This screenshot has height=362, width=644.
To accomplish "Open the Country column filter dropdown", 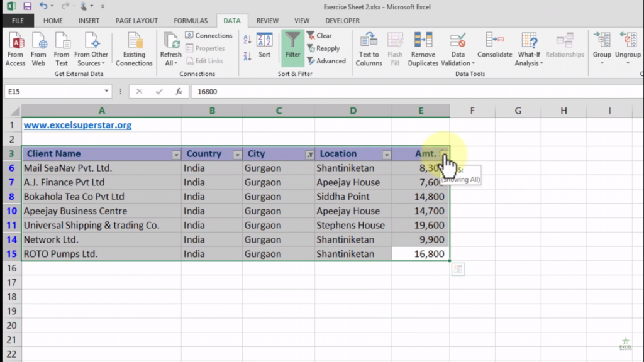I will (237, 154).
